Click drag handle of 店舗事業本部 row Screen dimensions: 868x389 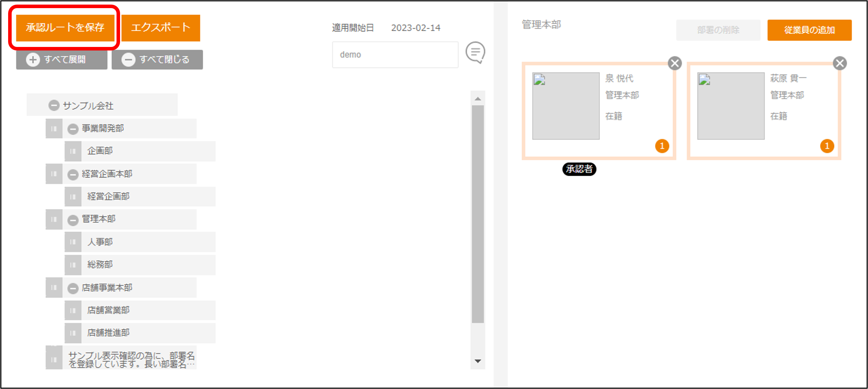54,288
